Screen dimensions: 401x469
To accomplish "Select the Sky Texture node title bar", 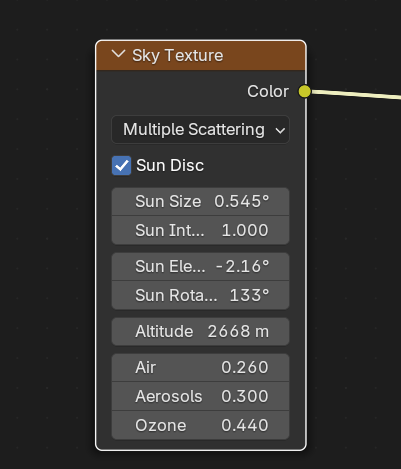I will tap(201, 55).
